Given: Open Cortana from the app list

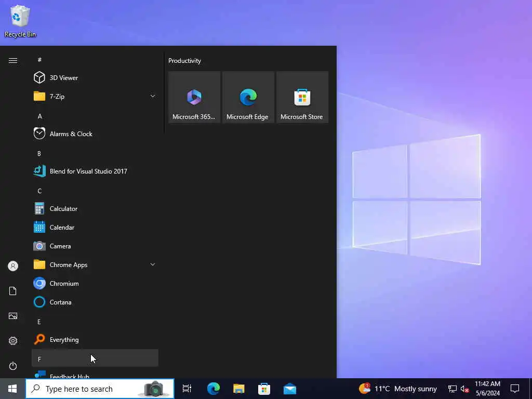Looking at the screenshot, I should pos(95,302).
